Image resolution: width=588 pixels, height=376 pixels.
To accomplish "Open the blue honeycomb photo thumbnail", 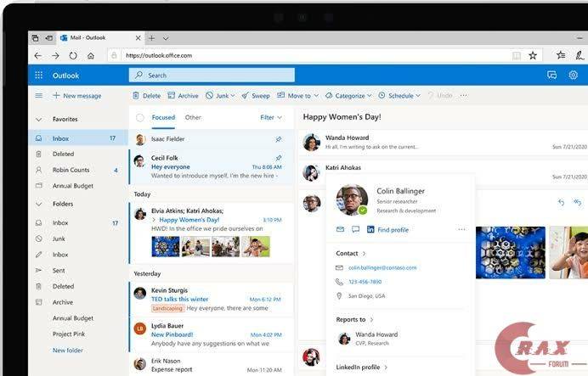I will [511, 252].
